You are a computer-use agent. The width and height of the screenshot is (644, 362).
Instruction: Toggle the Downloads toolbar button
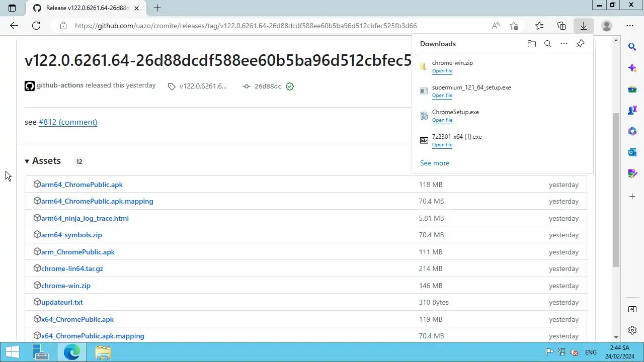[x=584, y=26]
